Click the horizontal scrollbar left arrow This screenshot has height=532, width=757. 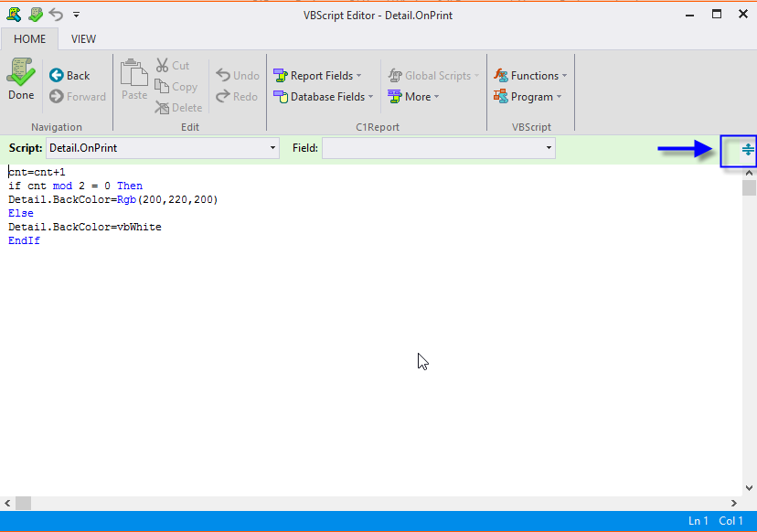coord(7,503)
